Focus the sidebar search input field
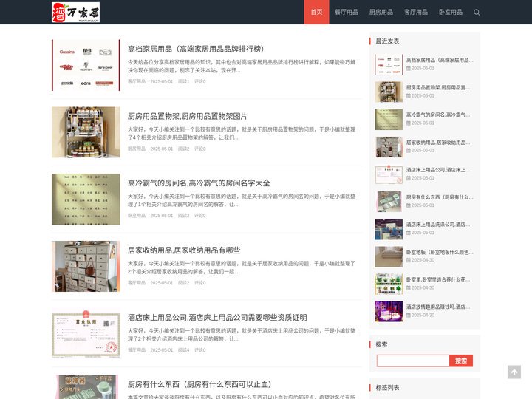532x399 pixels. [413, 361]
